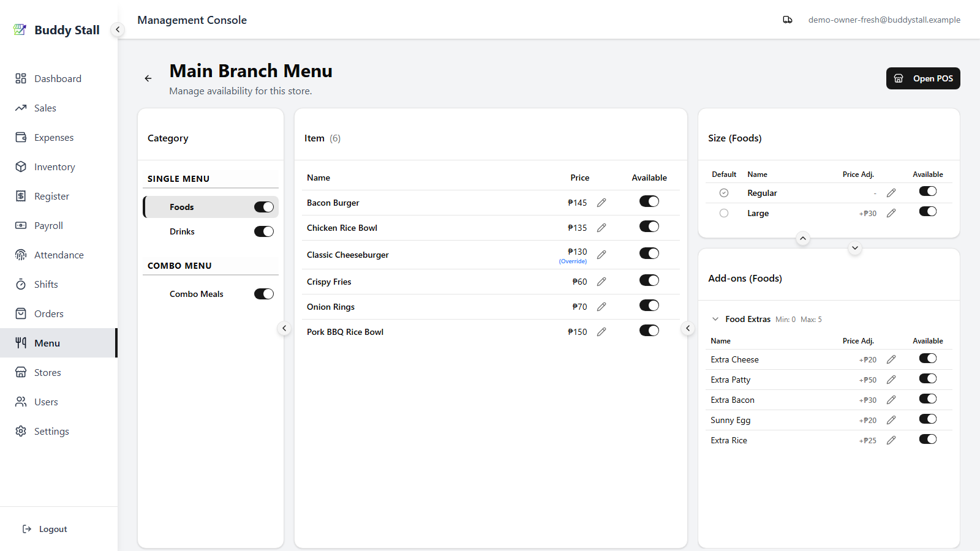Viewport: 980px width, 551px height.
Task: Edit the Bacon Burger price with the pencil icon
Action: pyautogui.click(x=601, y=203)
